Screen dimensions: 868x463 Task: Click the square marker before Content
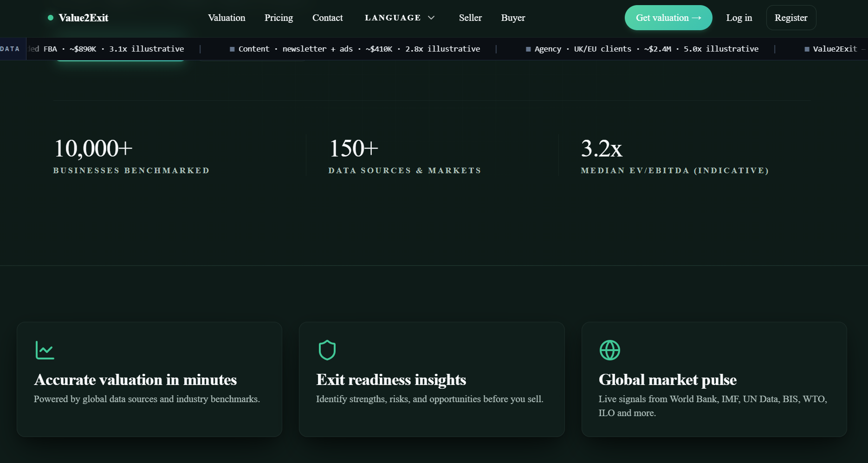pos(232,49)
